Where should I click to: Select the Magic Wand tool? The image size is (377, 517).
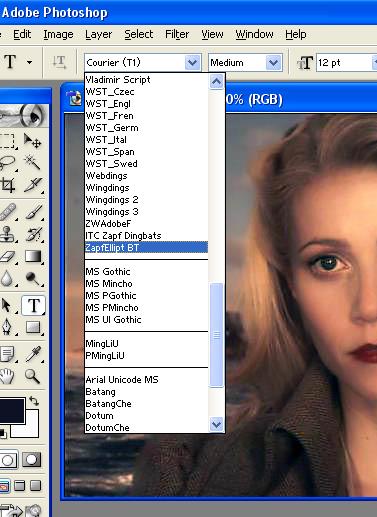32,163
